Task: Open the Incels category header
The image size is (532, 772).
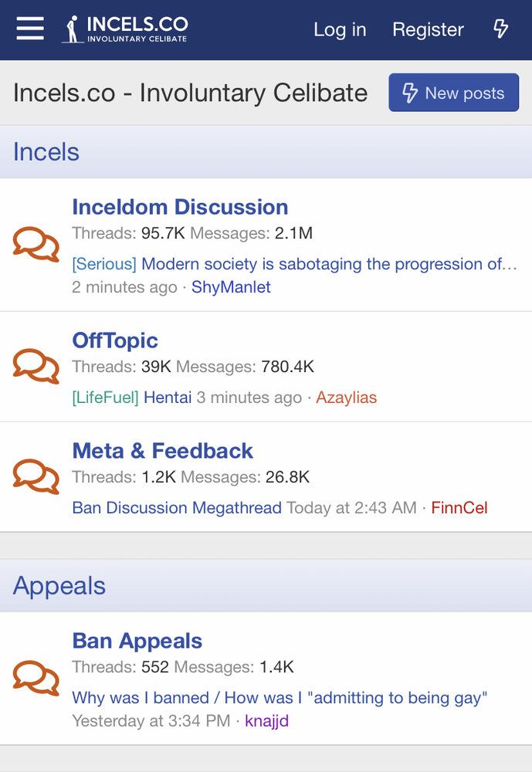Action: point(46,151)
